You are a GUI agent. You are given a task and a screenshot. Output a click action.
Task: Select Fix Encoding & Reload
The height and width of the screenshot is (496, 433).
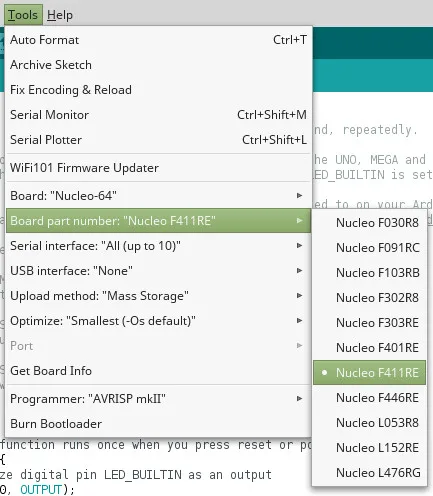(x=158, y=90)
